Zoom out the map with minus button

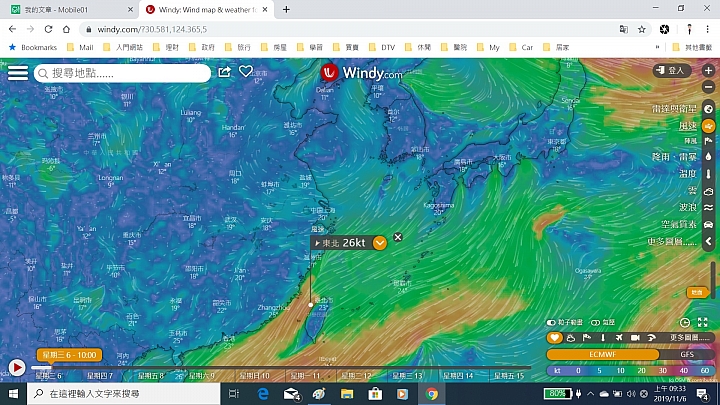(709, 87)
